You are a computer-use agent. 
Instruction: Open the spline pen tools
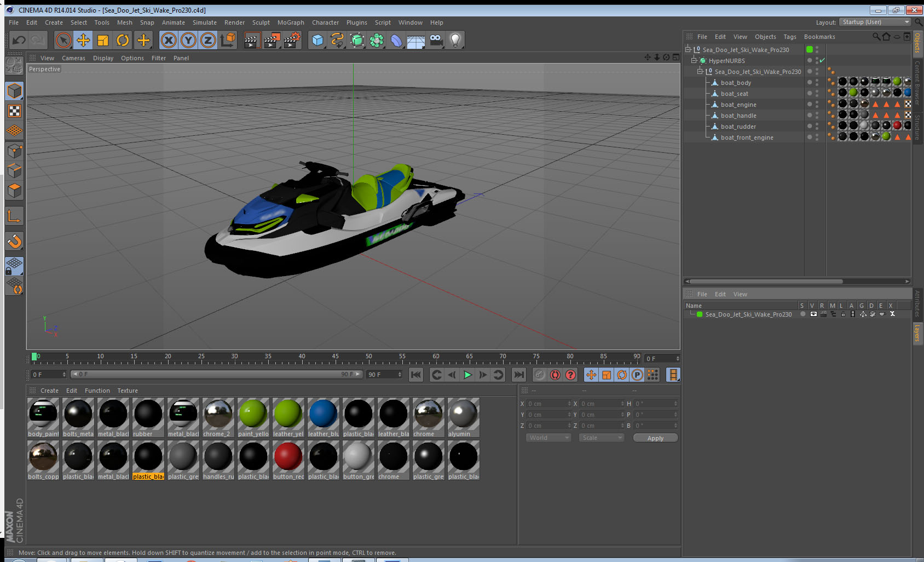(337, 40)
